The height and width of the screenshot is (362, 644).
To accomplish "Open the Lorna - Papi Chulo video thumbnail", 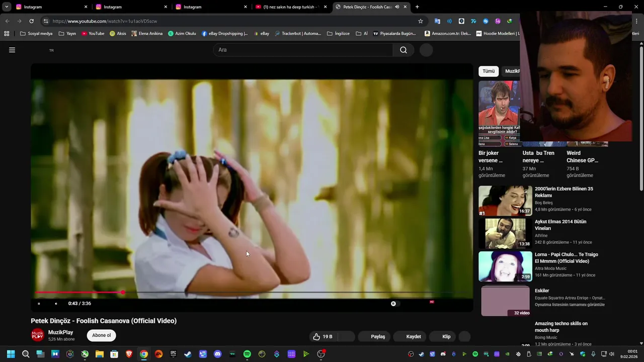I will click(x=505, y=266).
